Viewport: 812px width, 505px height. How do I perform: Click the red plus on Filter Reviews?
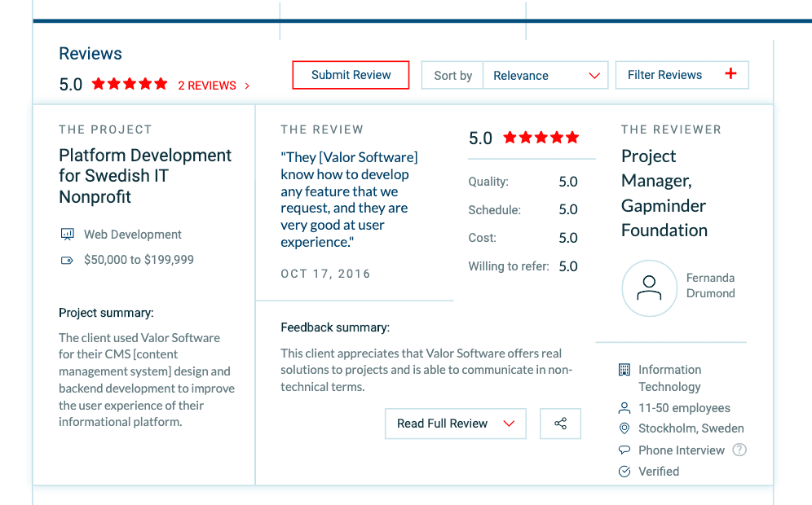[x=730, y=74]
